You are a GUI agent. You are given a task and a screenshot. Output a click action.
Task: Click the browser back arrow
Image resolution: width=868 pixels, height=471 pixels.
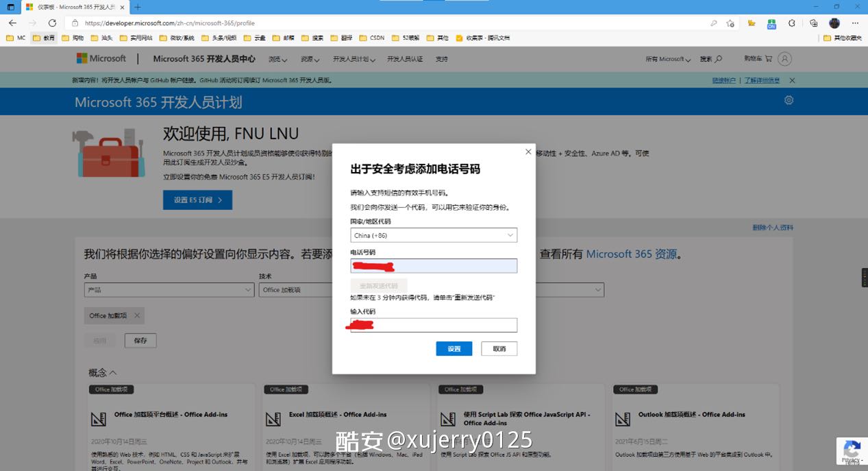pyautogui.click(x=12, y=23)
